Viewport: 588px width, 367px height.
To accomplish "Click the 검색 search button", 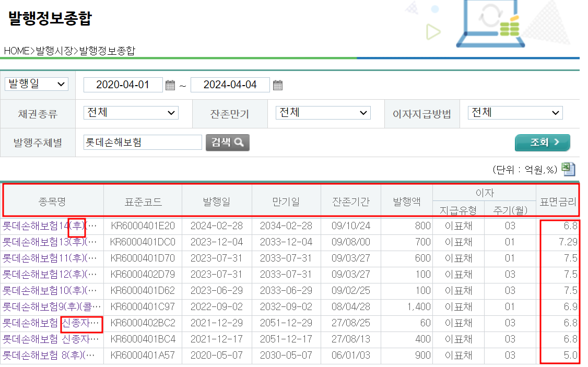I will (228, 143).
